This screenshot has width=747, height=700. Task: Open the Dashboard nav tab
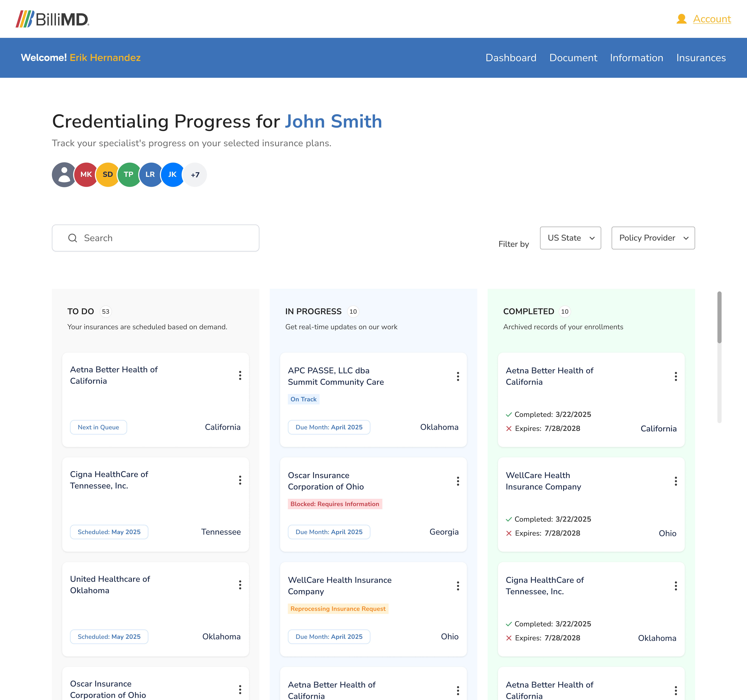pyautogui.click(x=511, y=58)
